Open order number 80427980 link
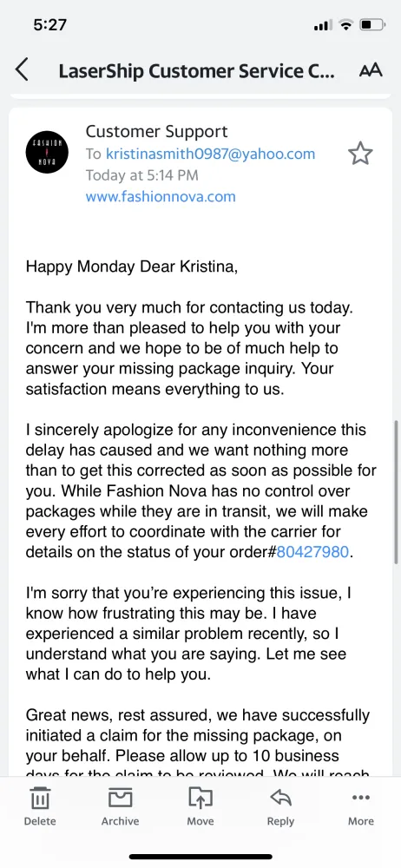The image size is (401, 868). pyautogui.click(x=312, y=552)
